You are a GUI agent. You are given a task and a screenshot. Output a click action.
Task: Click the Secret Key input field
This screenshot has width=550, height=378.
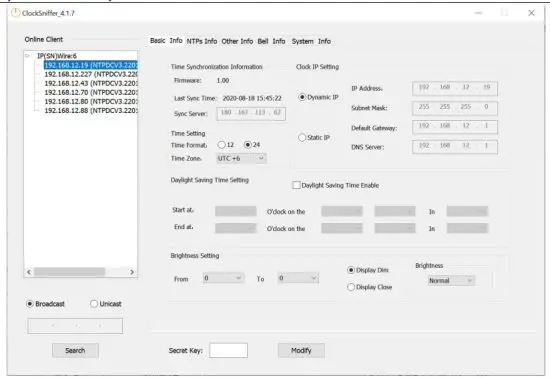(228, 350)
